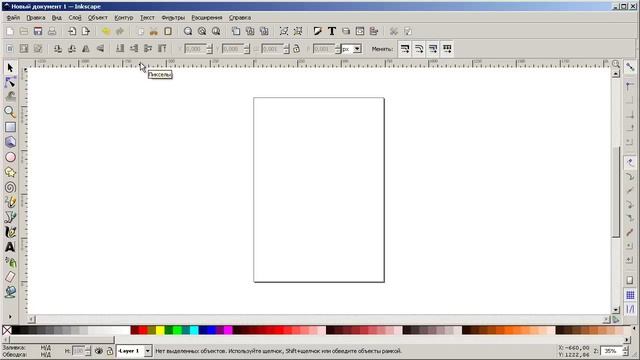Click the zoom stepper arrows in status bar
Viewport: 640px width, 360px height.
coord(625,351)
